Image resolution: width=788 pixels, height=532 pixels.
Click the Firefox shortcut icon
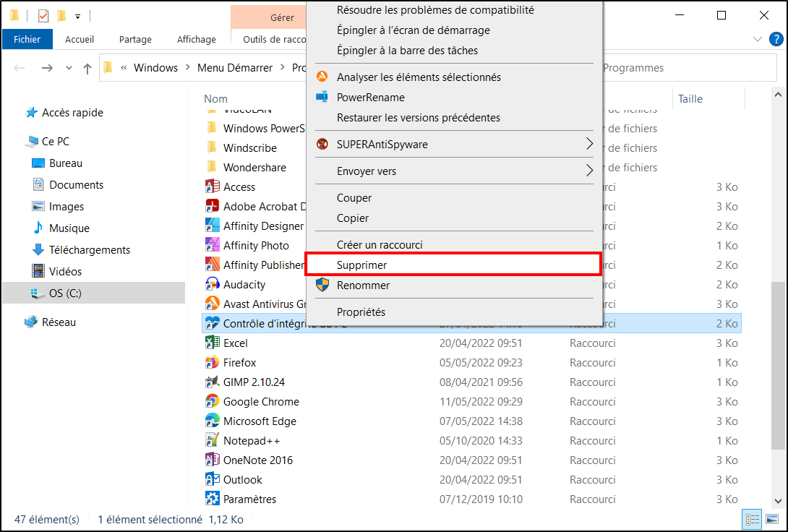coord(212,362)
